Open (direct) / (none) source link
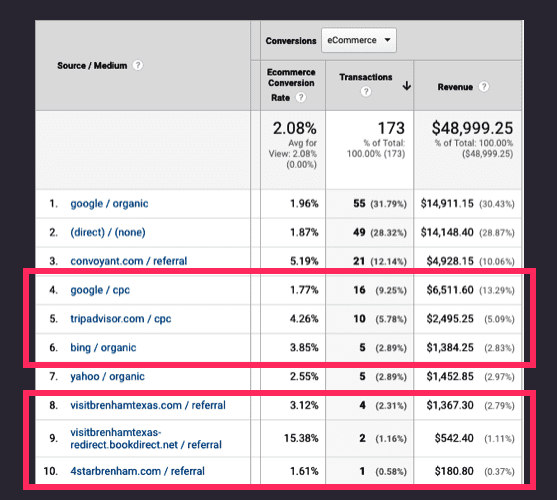The width and height of the screenshot is (557, 500). point(108,232)
